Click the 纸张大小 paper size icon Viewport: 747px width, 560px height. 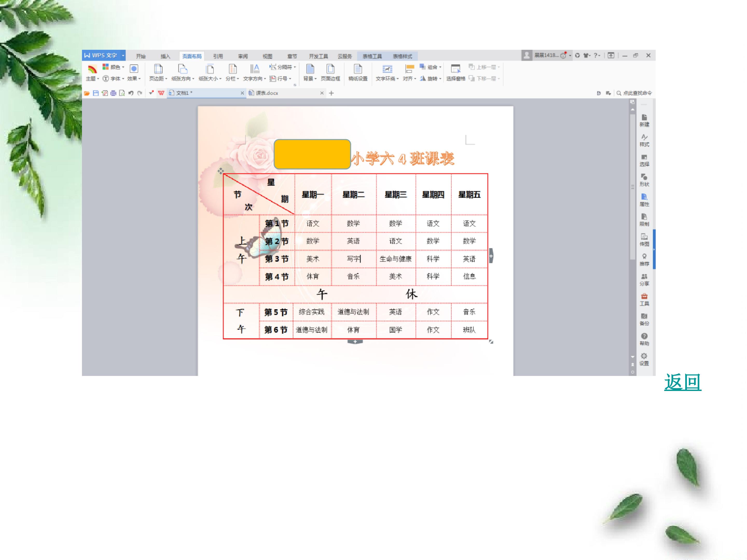click(210, 69)
